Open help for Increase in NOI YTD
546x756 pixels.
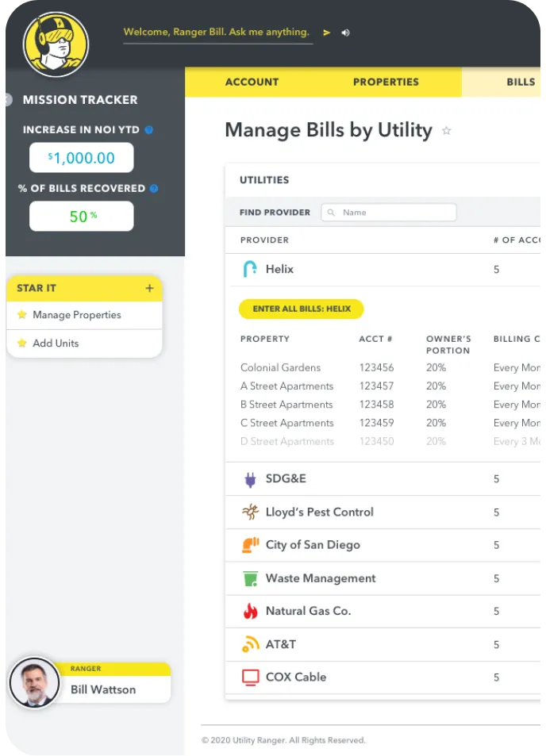149,129
